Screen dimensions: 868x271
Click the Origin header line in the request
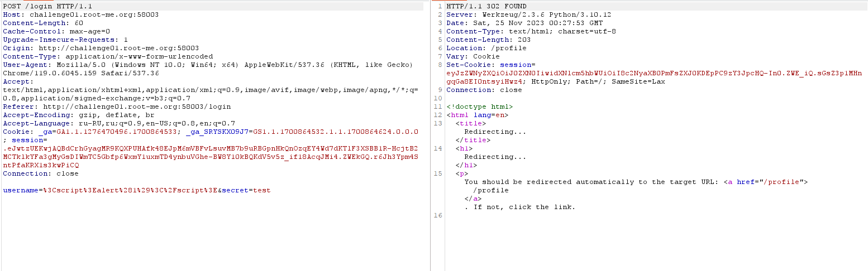click(101, 48)
